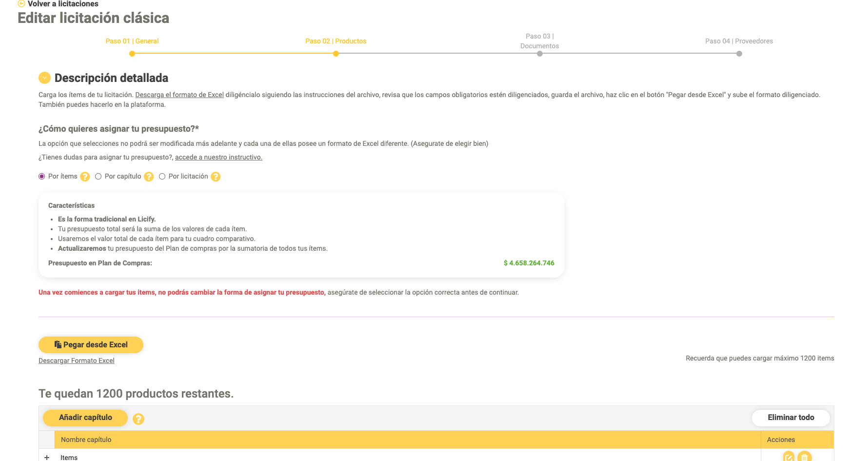Click the Acciones column header
The height and width of the screenshot is (461, 868).
(x=797, y=440)
